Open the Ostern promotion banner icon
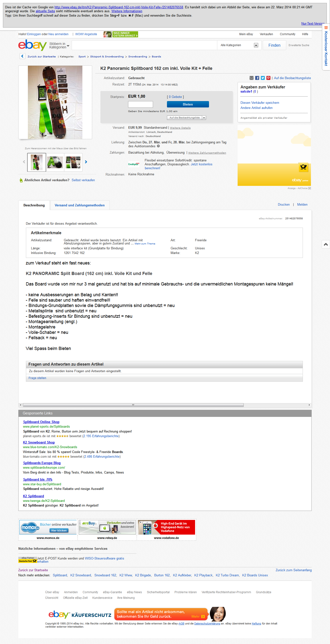The height and width of the screenshot is (644, 330). pos(121,34)
